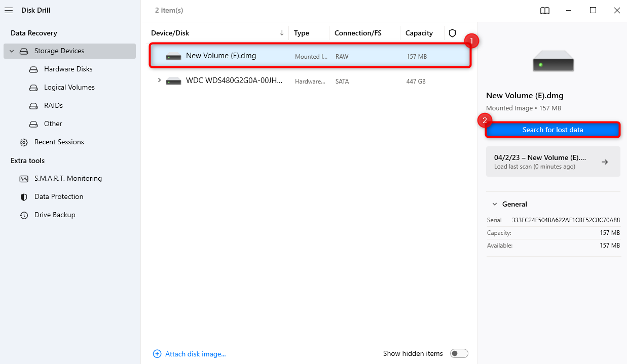Click the Data Protection shield icon
The image size is (627, 364).
coord(24,197)
